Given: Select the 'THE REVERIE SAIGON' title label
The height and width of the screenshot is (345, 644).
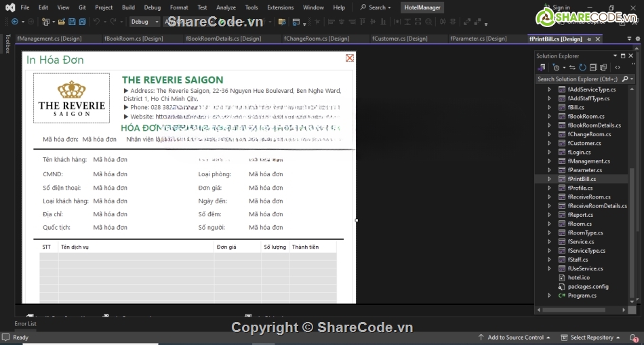Looking at the screenshot, I should [172, 80].
